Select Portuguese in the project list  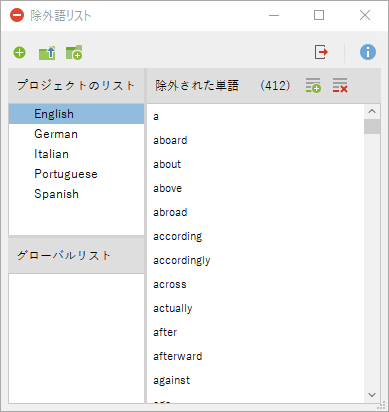76,174
